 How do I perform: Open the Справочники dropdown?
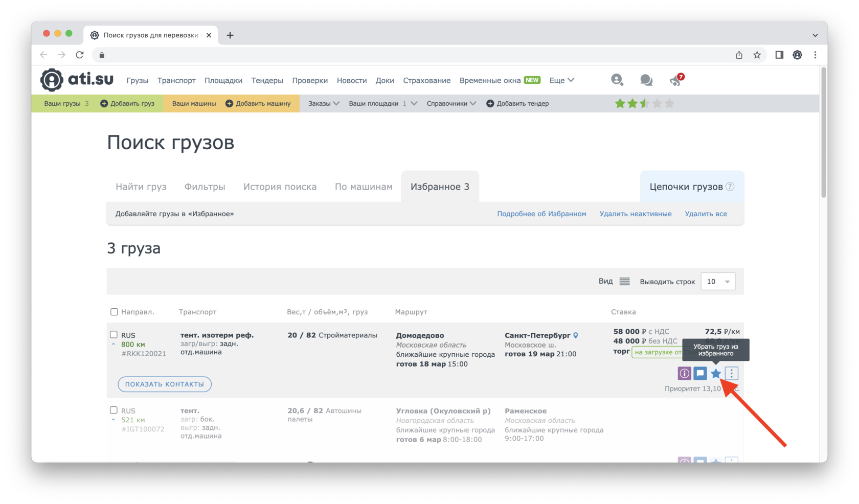(x=451, y=103)
